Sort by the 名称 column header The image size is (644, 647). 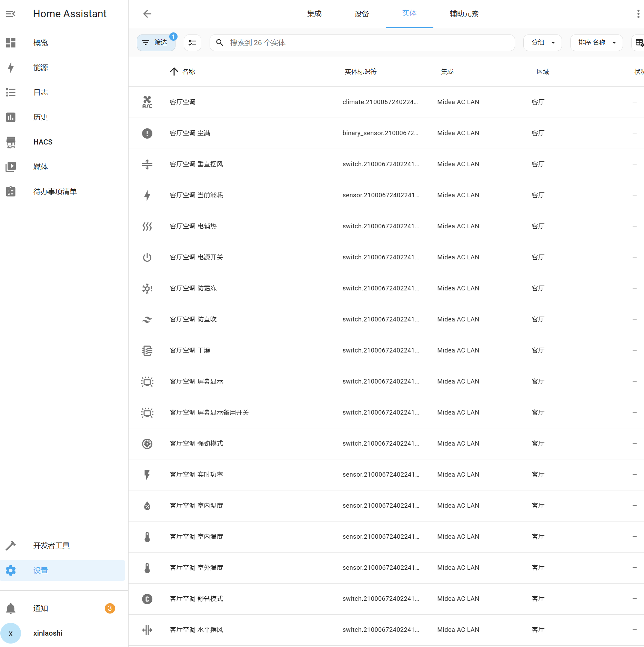[189, 72]
